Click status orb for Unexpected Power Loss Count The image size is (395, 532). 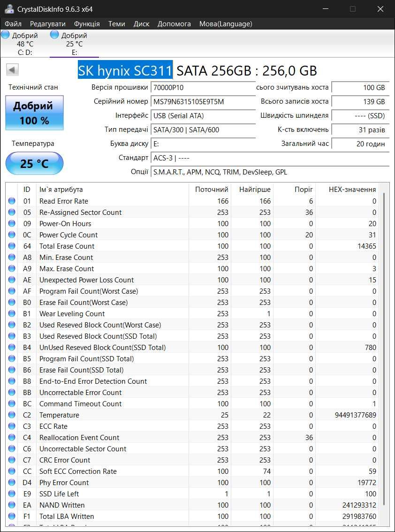click(x=12, y=280)
